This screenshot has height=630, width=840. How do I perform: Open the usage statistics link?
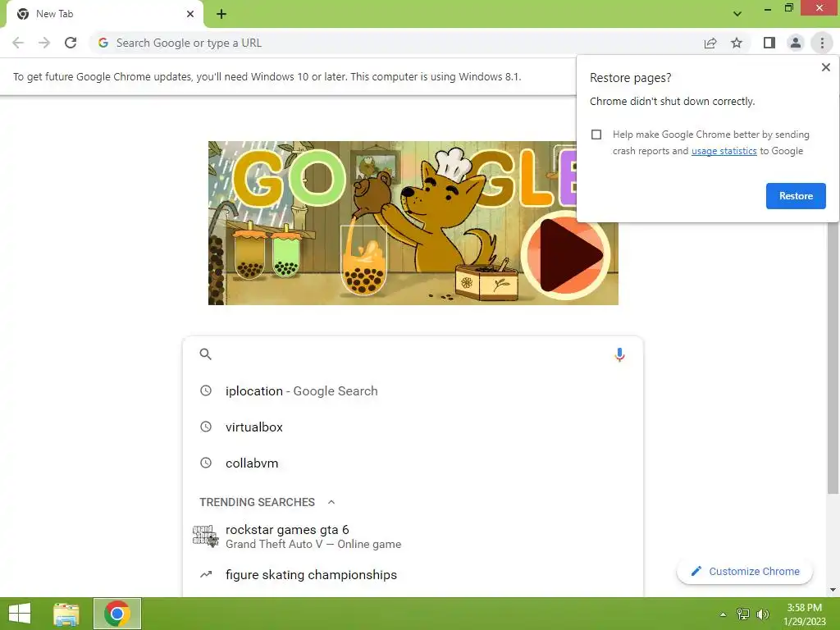724,151
